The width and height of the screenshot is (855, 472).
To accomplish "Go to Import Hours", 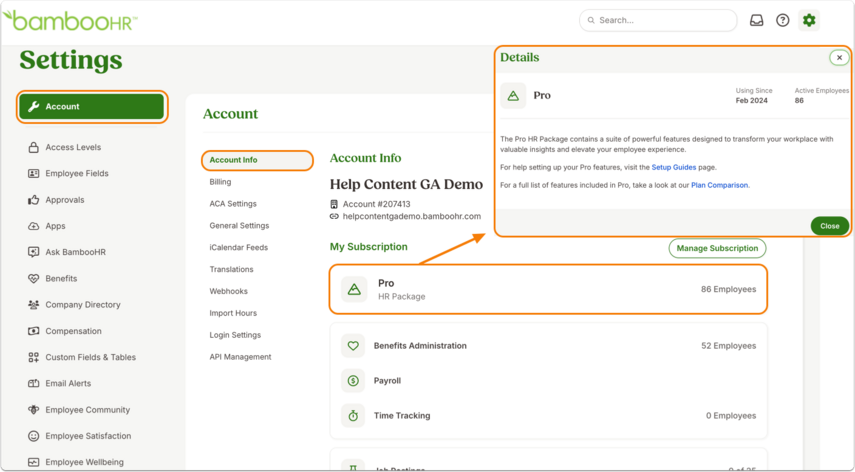I will 233,313.
